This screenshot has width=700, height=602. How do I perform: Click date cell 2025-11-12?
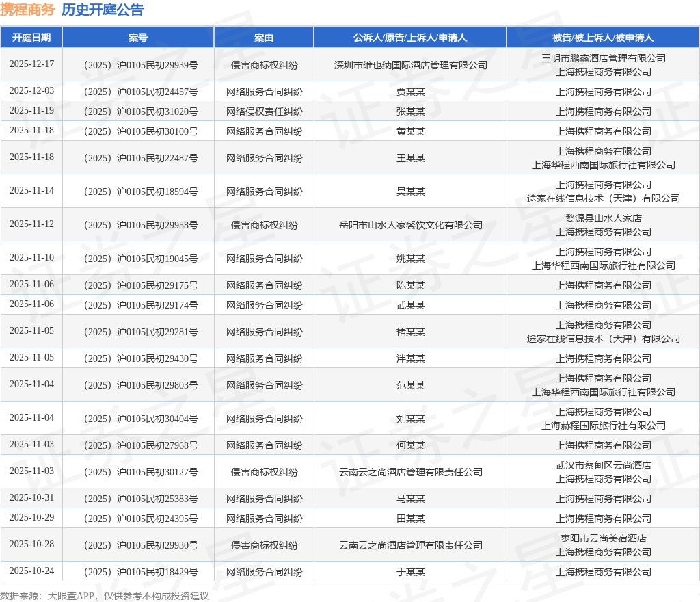pyautogui.click(x=31, y=224)
